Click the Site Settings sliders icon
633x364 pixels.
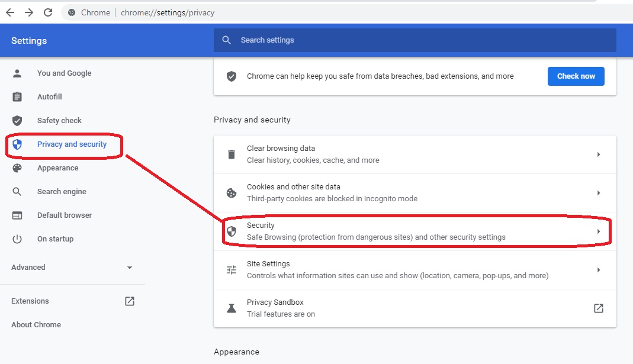tap(232, 270)
